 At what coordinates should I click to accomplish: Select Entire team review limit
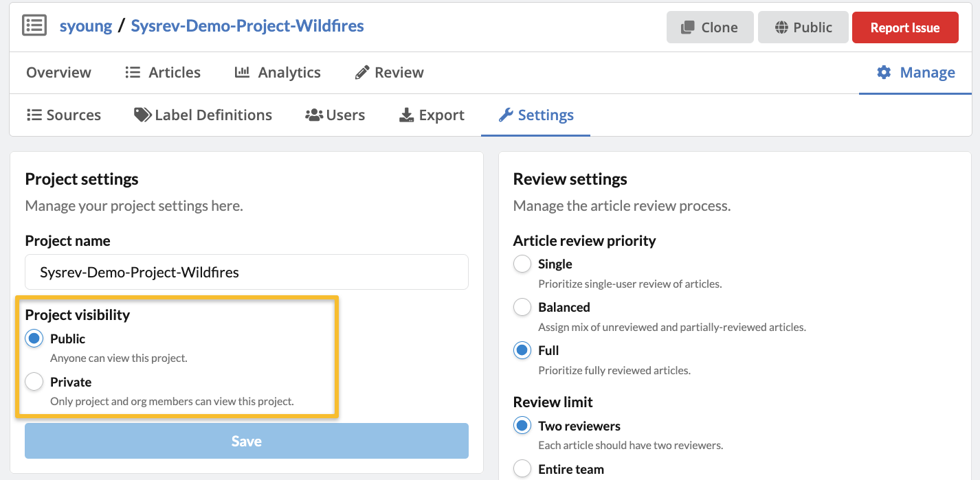[522, 470]
